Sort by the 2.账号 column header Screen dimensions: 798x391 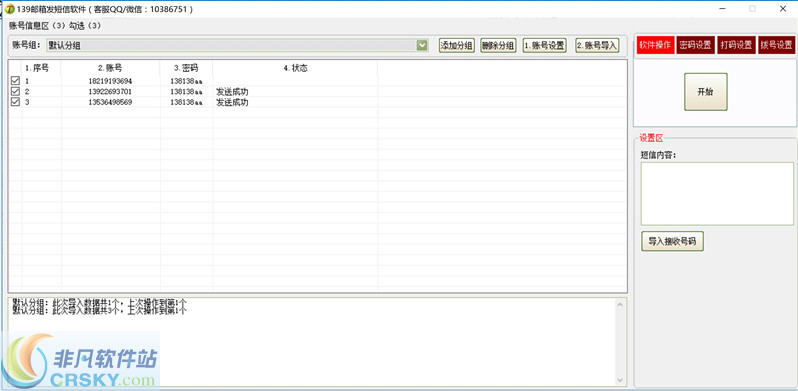pyautogui.click(x=110, y=68)
